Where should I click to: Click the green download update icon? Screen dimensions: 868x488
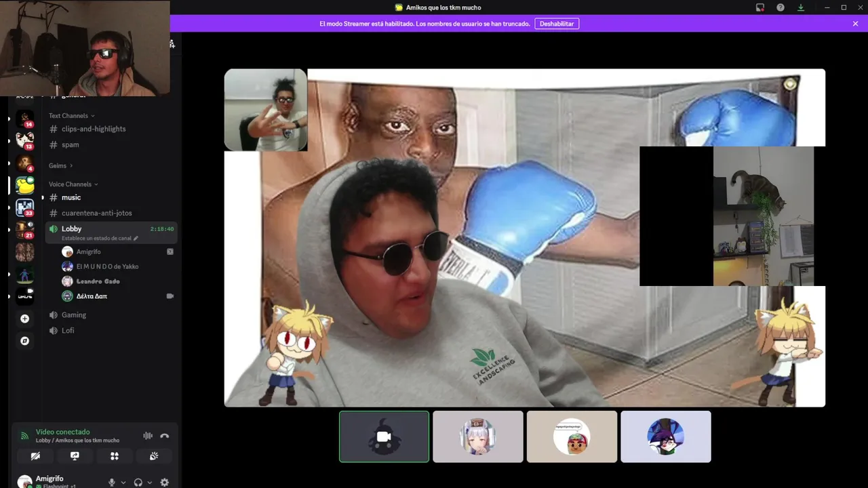tap(801, 7)
